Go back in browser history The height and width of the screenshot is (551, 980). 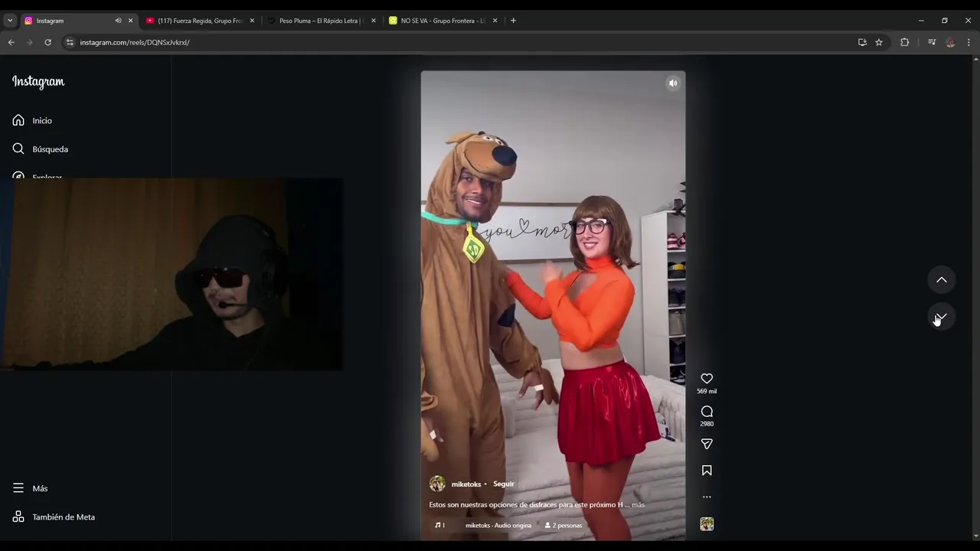(x=11, y=42)
